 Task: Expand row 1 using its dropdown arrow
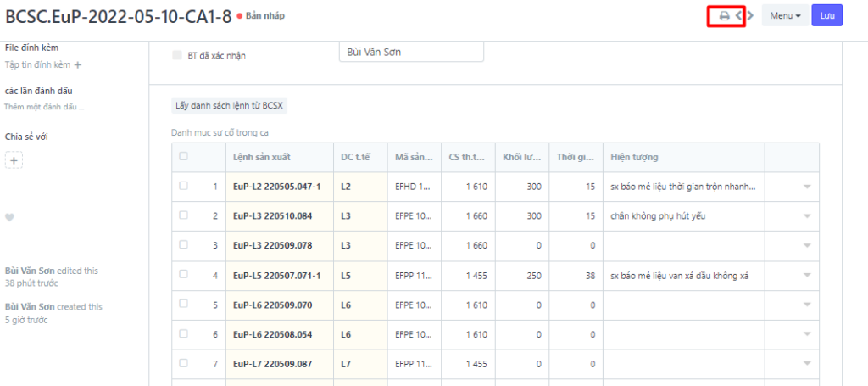pos(806,187)
